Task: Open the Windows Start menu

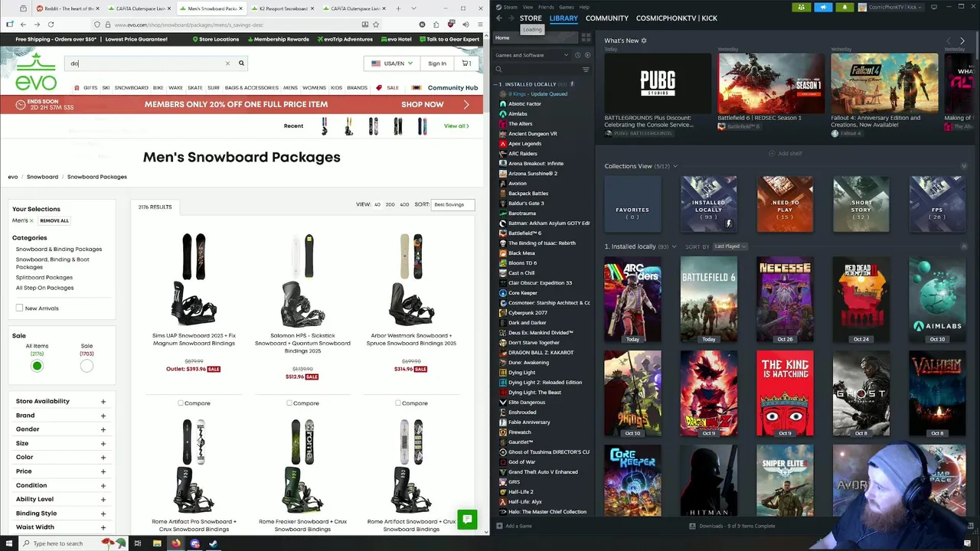Action: tap(9, 543)
